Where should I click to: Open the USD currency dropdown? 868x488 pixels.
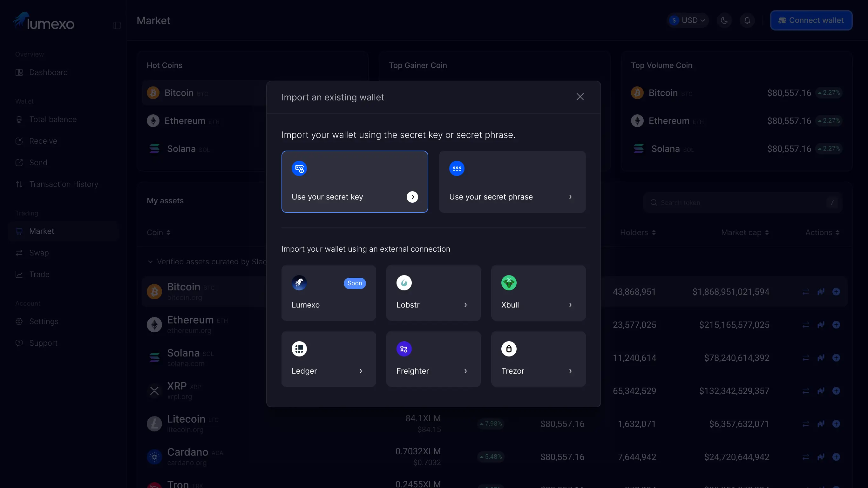[x=688, y=20]
